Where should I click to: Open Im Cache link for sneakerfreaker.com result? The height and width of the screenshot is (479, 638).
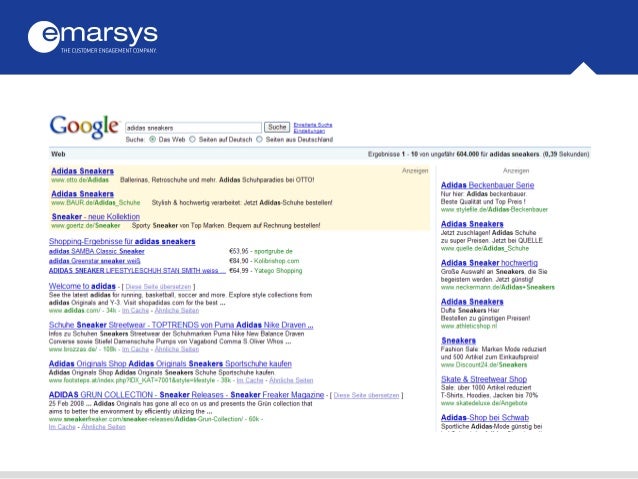pos(62,427)
